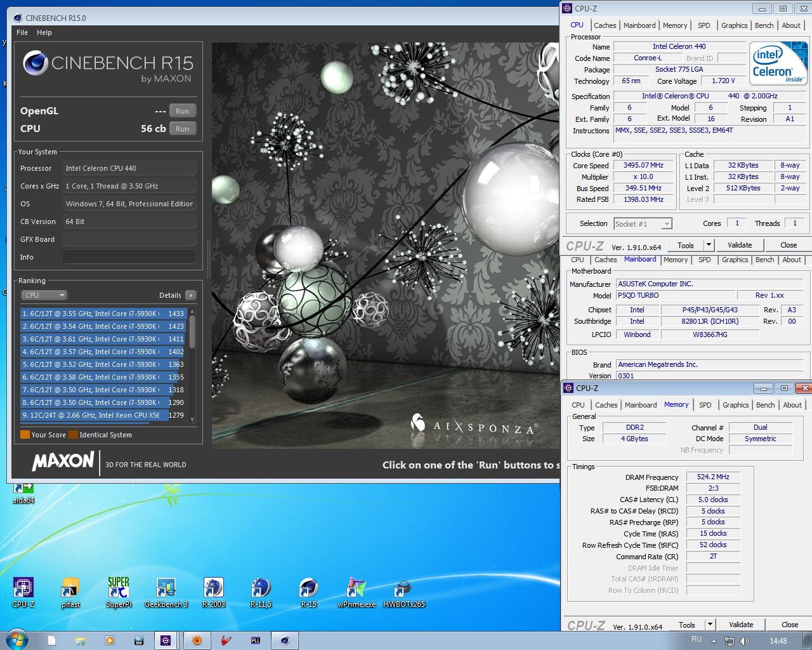Run the CPU benchmark in Cinebench
The height and width of the screenshot is (650, 812).
coord(183,129)
